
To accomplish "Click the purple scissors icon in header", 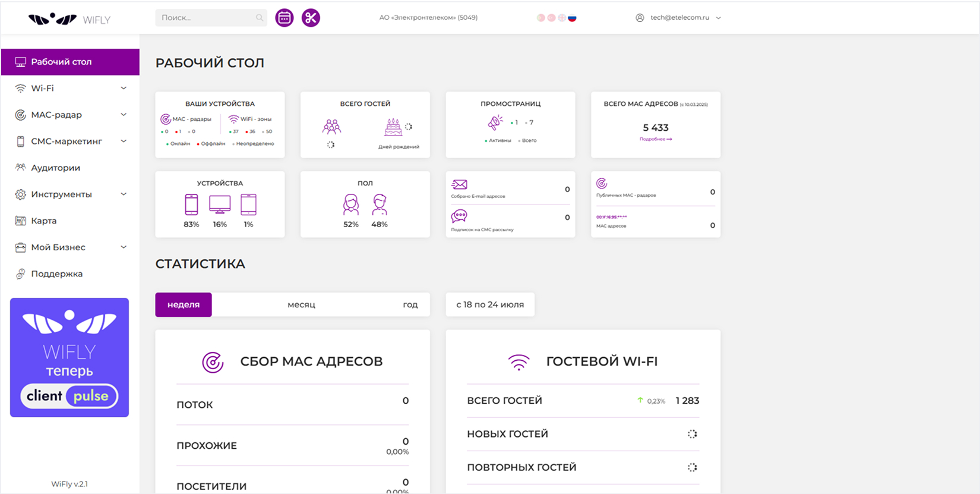I will click(311, 18).
